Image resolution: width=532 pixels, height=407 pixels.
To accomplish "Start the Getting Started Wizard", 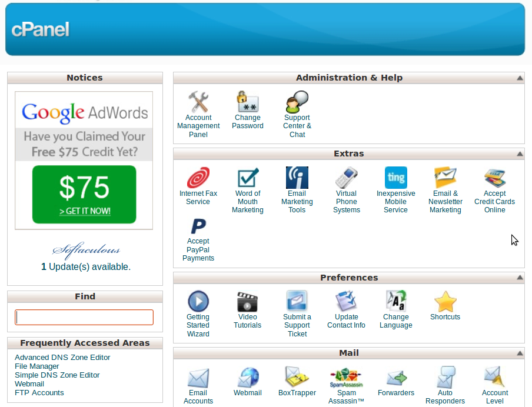I will click(198, 302).
